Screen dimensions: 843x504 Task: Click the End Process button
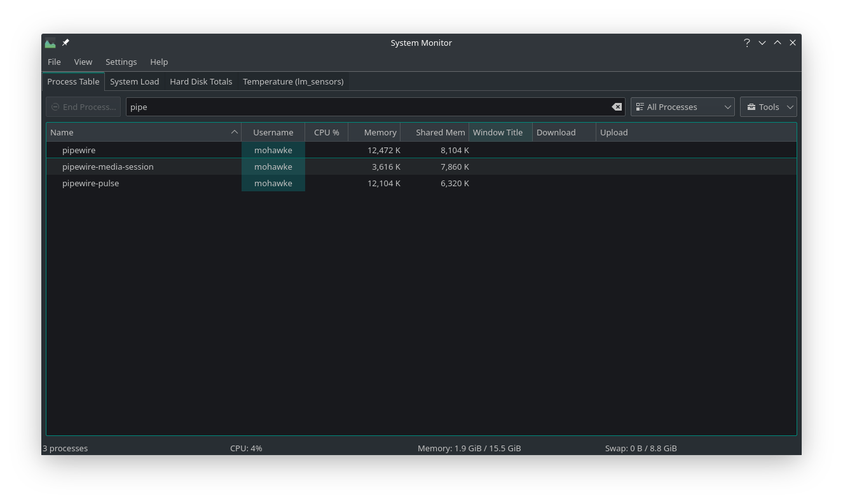point(83,107)
